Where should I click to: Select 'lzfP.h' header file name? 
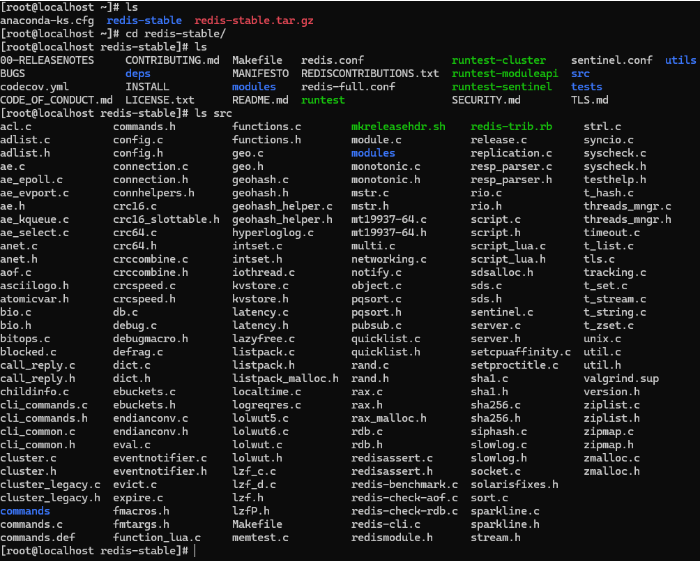(251, 511)
